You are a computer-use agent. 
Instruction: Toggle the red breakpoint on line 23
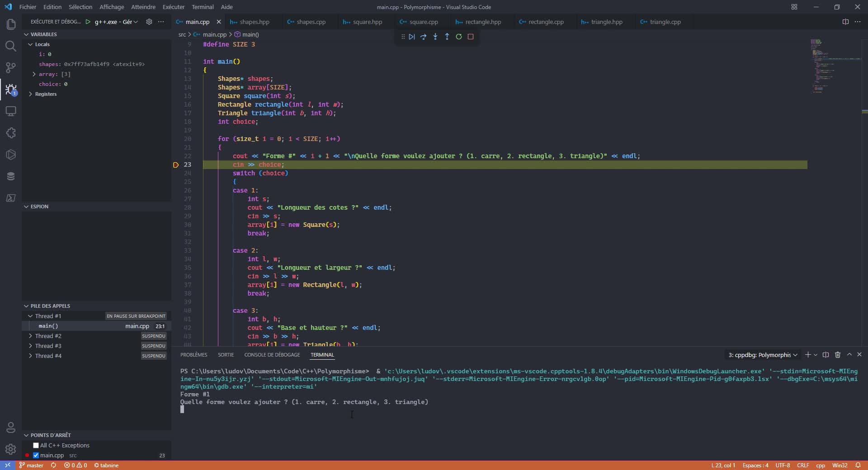tap(176, 165)
